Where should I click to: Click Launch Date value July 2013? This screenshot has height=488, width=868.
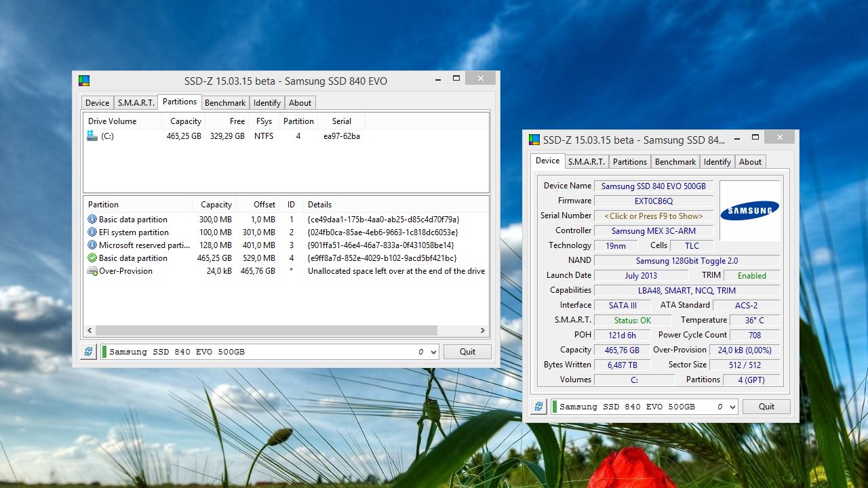tap(642, 276)
